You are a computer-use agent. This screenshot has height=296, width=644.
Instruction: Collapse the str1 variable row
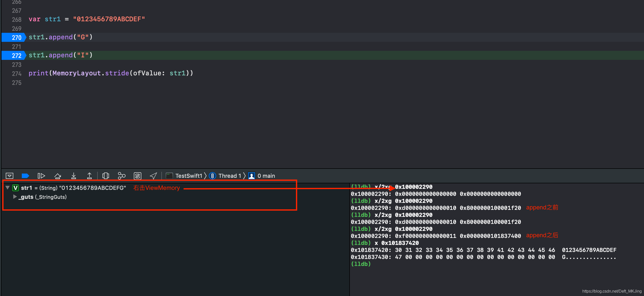8,188
